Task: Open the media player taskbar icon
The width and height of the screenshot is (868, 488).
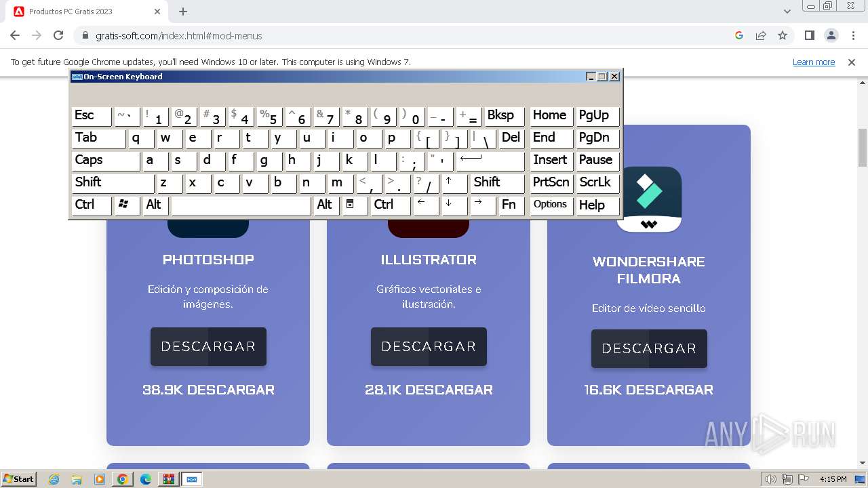Action: 100,479
